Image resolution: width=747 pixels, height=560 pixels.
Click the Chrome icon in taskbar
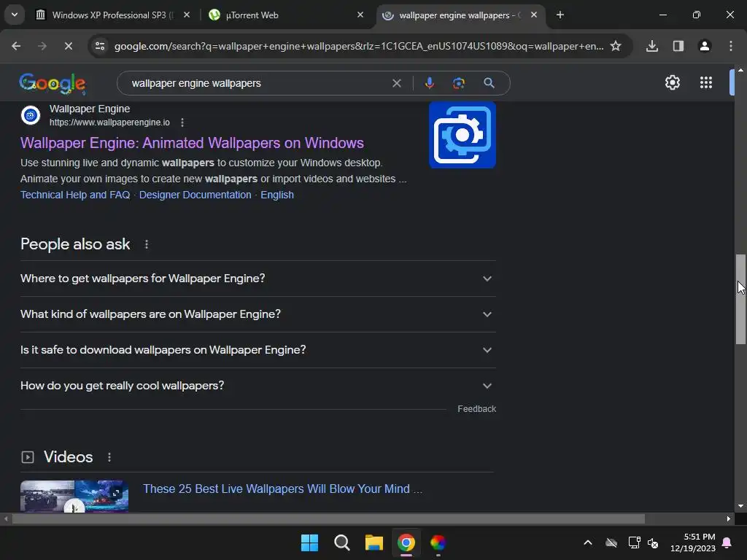pyautogui.click(x=406, y=542)
